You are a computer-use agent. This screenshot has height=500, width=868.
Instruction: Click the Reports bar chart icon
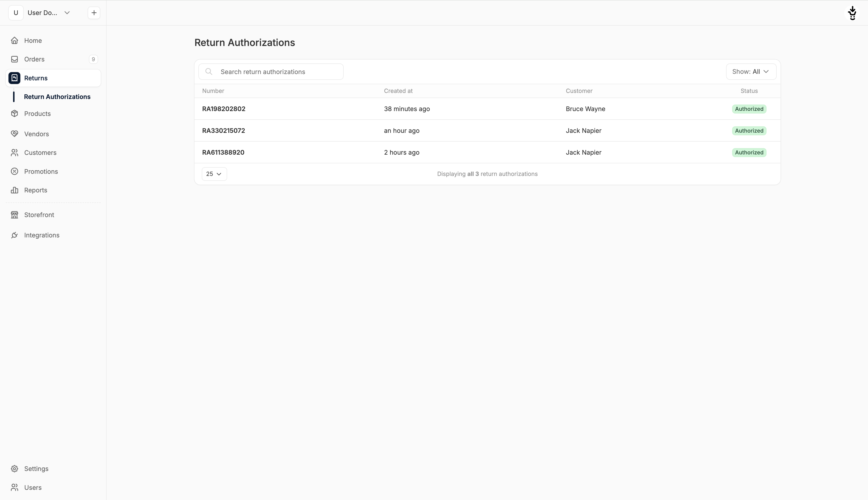[15, 190]
